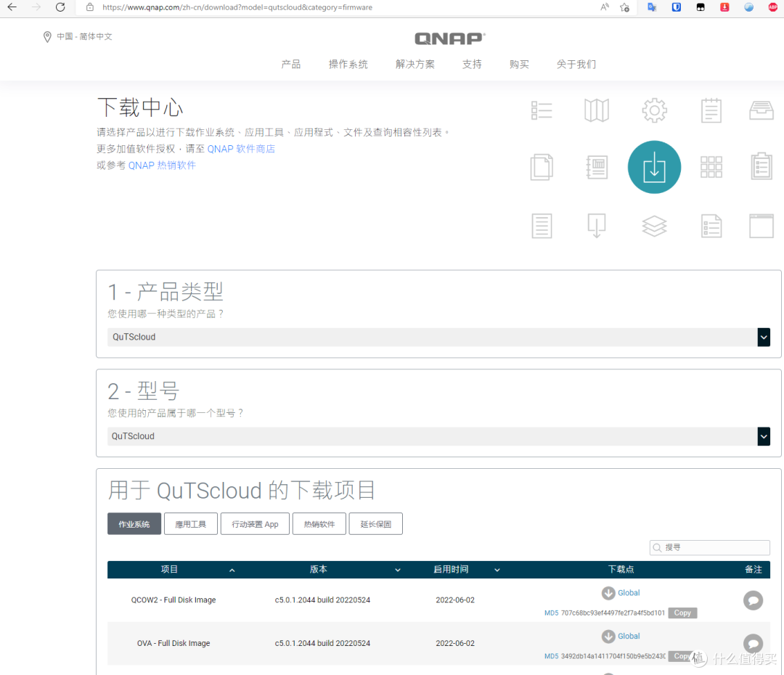Expand the product type dropdown (产品类型)

(763, 337)
